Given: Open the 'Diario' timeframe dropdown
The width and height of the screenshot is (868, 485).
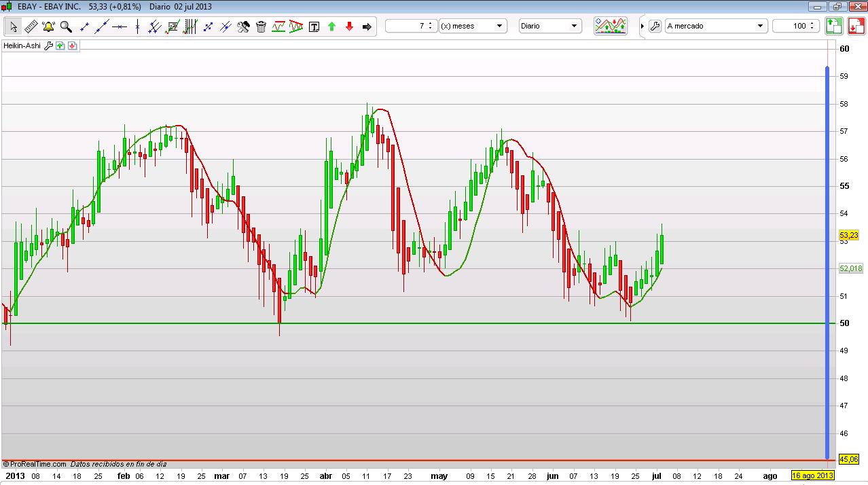Looking at the screenshot, I should [x=574, y=26].
